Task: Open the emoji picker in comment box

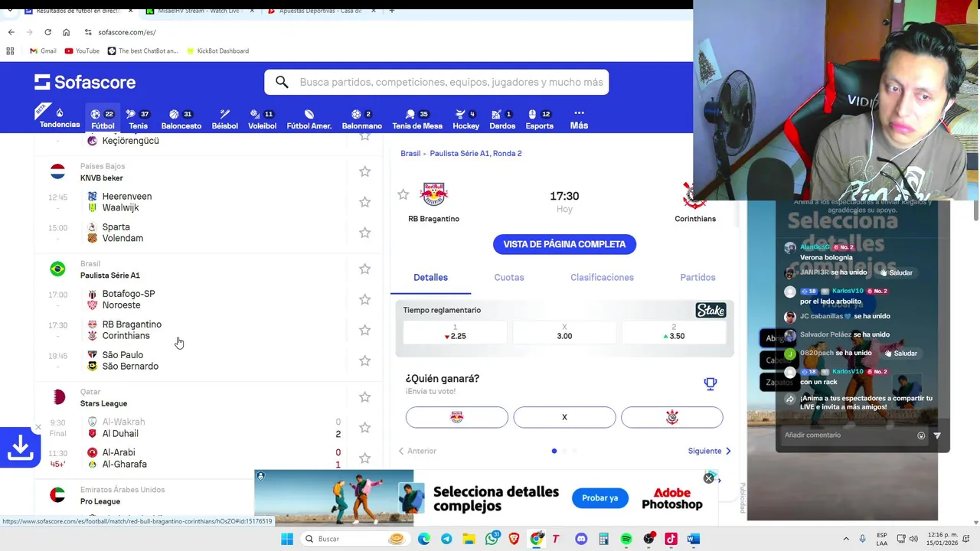Action: (921, 435)
